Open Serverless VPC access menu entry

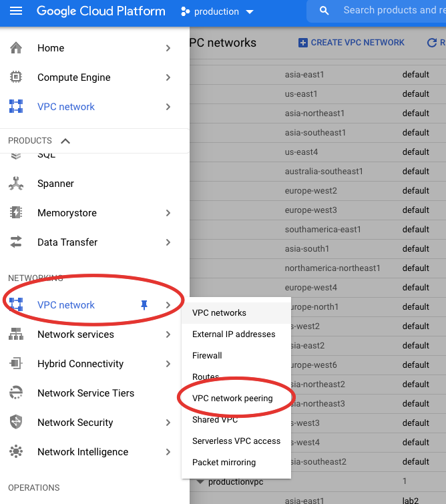click(x=236, y=441)
